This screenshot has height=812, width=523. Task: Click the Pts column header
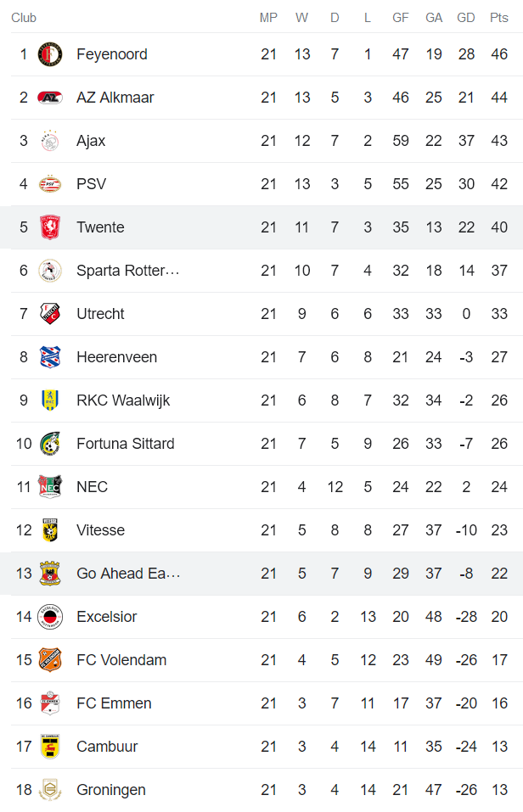click(499, 18)
